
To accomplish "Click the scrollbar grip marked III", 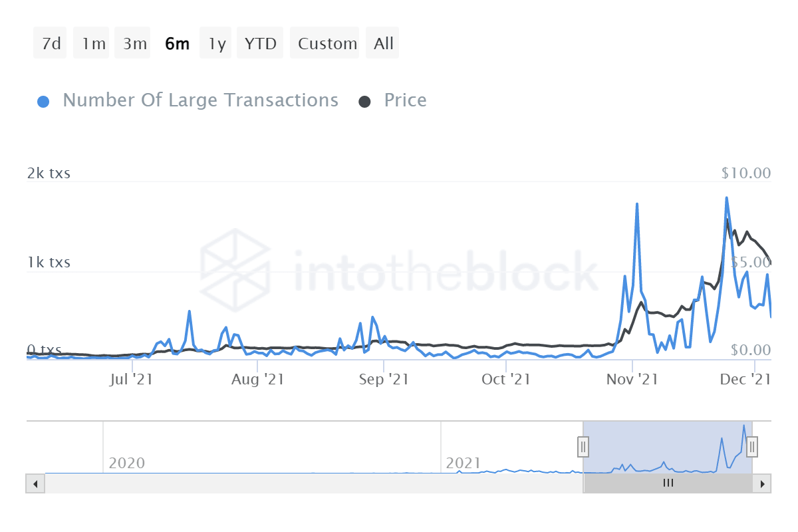I will 668,483.
